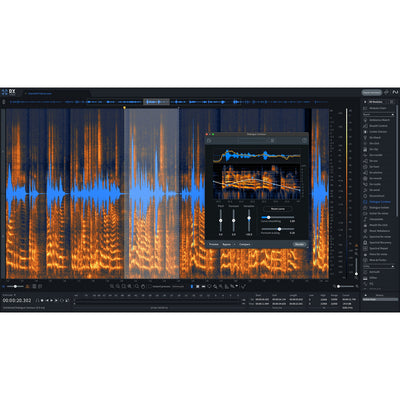This screenshot has width=400, height=400.
Task: Adjust the vertical frequency zoom slider
Action: point(356,267)
